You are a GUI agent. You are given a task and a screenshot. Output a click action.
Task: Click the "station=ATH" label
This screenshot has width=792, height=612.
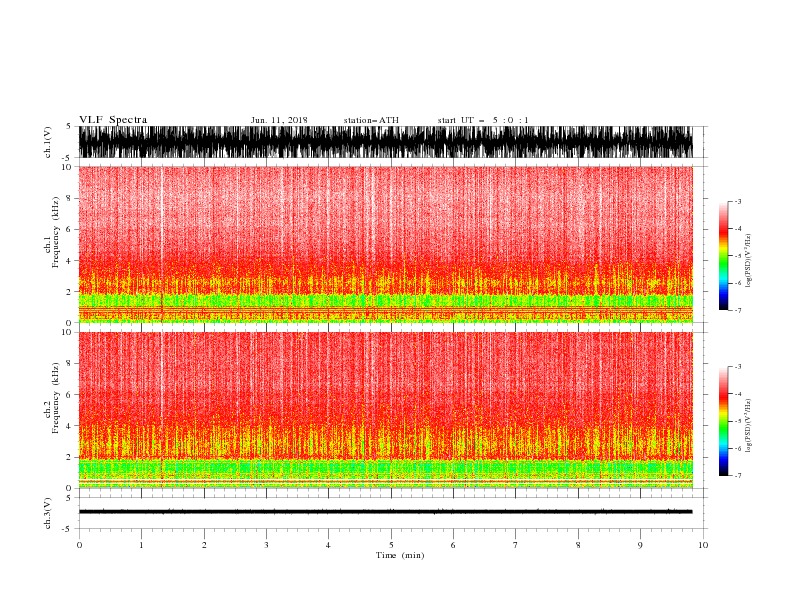tap(371, 120)
